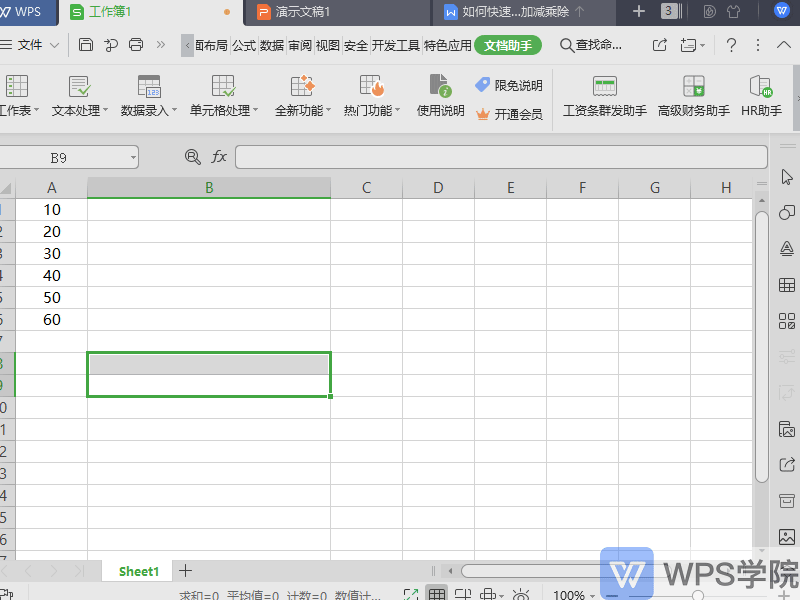Start the HR助手 tool
The width and height of the screenshot is (800, 600).
[760, 95]
